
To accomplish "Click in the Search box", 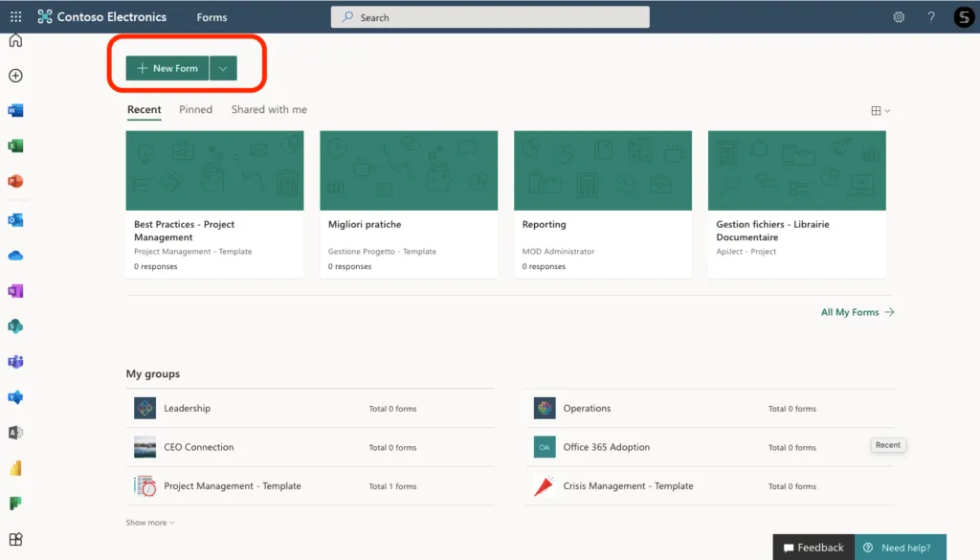I will pyautogui.click(x=490, y=17).
